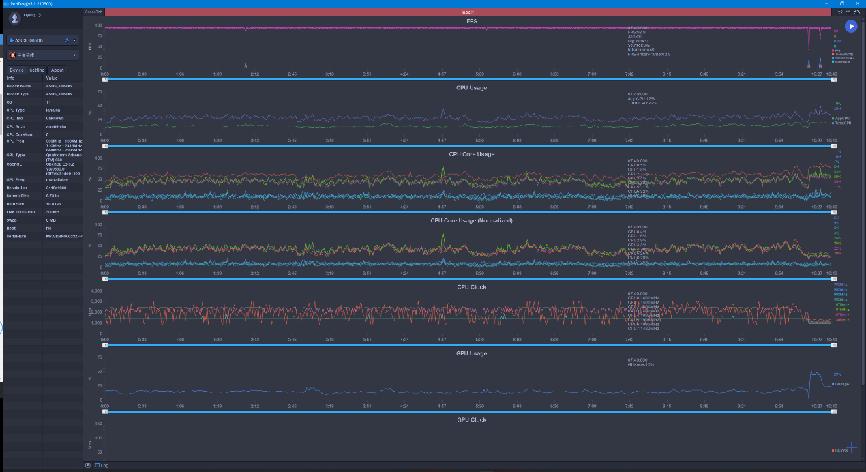Click the CPU Usage chart title

click(x=472, y=88)
